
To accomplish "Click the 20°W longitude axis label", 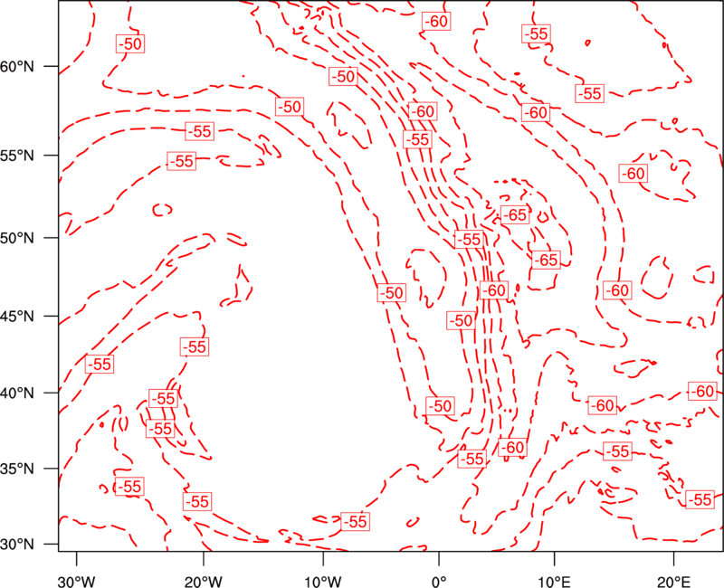I will tap(203, 581).
